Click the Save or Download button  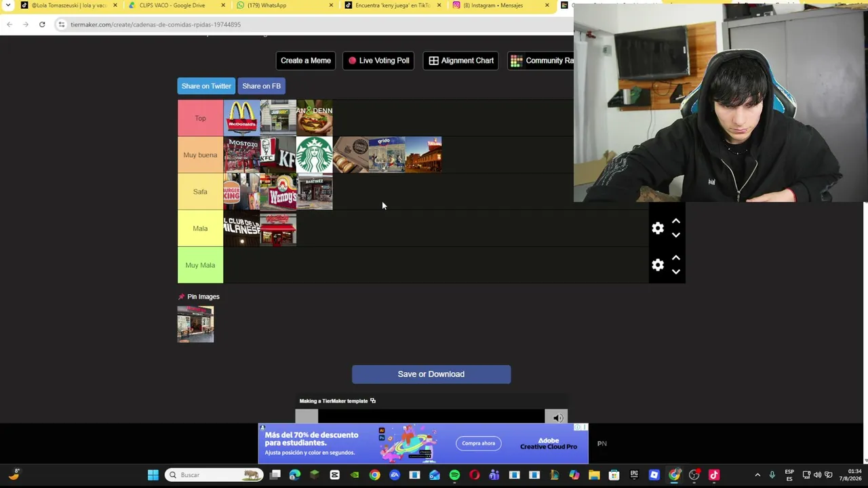[x=431, y=374]
